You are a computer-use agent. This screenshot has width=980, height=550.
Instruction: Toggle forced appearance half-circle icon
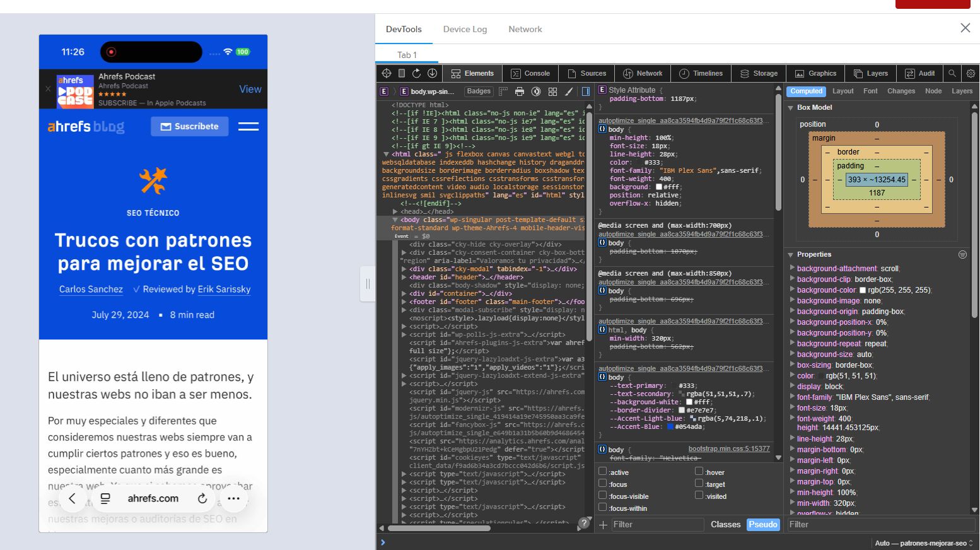[536, 91]
